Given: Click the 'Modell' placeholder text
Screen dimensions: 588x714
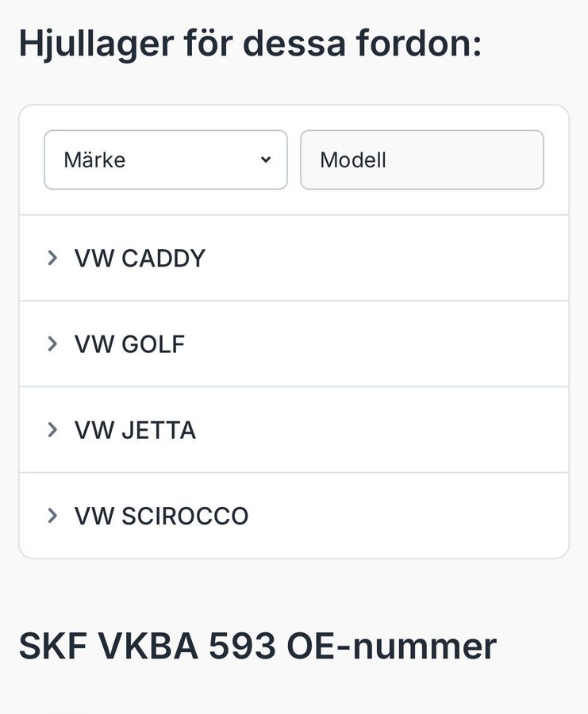Looking at the screenshot, I should (x=352, y=160).
